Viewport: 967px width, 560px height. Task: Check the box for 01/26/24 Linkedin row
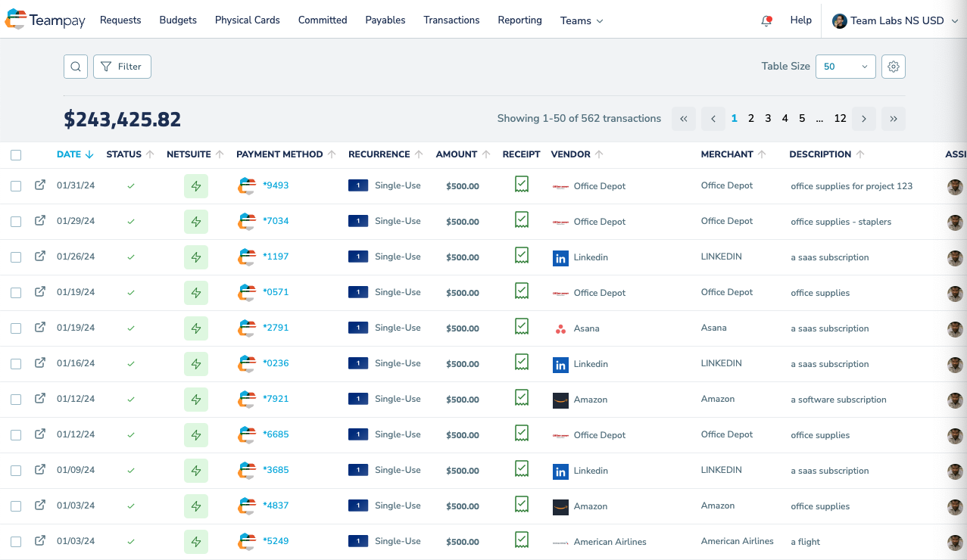[16, 257]
